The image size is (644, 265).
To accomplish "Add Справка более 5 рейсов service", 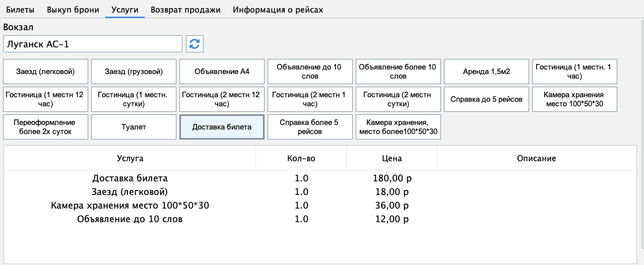I will [x=310, y=127].
